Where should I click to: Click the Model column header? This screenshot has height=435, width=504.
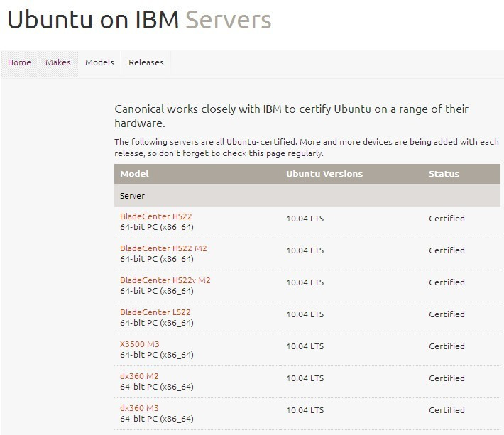click(134, 174)
